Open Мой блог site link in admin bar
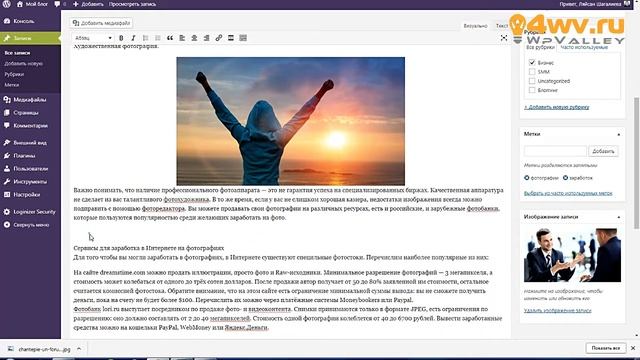Screen dimensions: 640x360 click(32, 4)
